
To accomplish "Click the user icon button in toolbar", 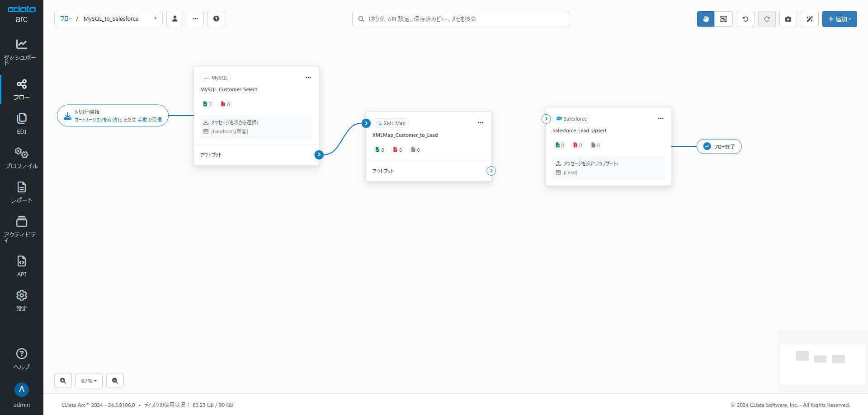I will (x=175, y=19).
